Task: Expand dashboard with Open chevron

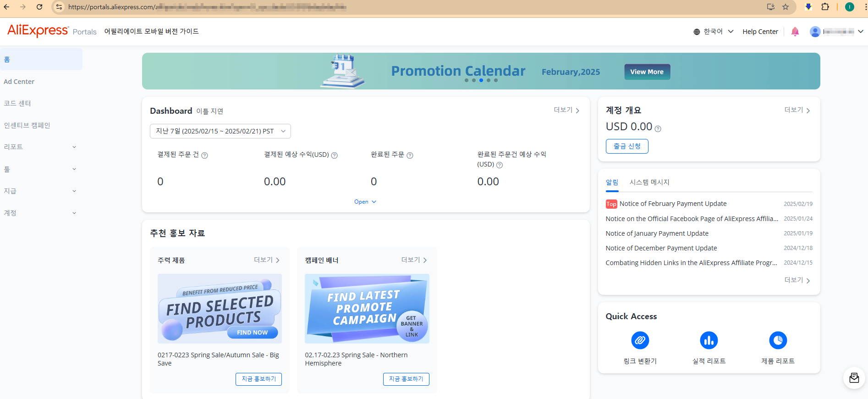Action: click(x=365, y=202)
